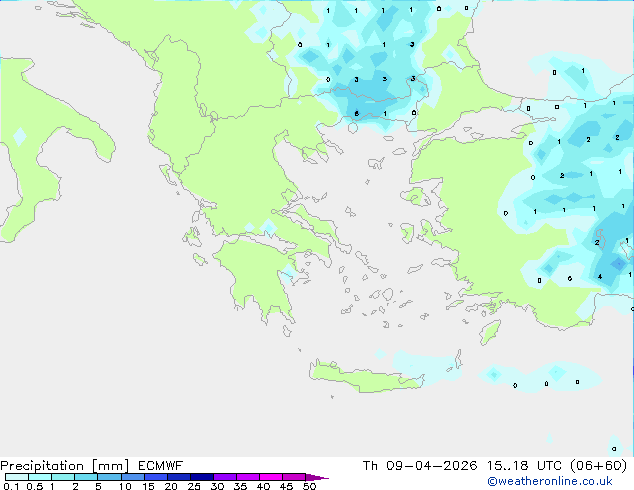Select the 35–40 mm violet legend swatch
The width and height of the screenshot is (634, 490).
click(x=248, y=477)
